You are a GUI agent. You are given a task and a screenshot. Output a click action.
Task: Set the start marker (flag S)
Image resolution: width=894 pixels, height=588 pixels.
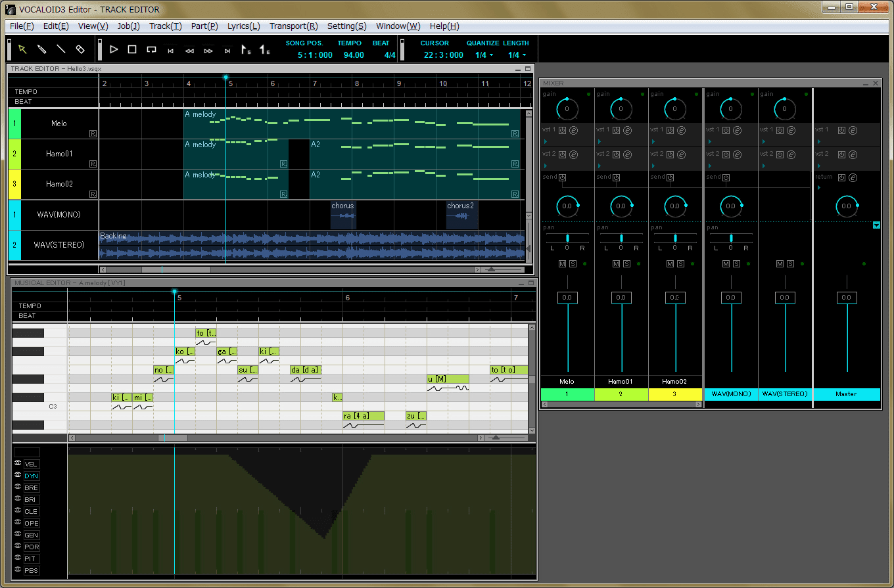(x=246, y=49)
